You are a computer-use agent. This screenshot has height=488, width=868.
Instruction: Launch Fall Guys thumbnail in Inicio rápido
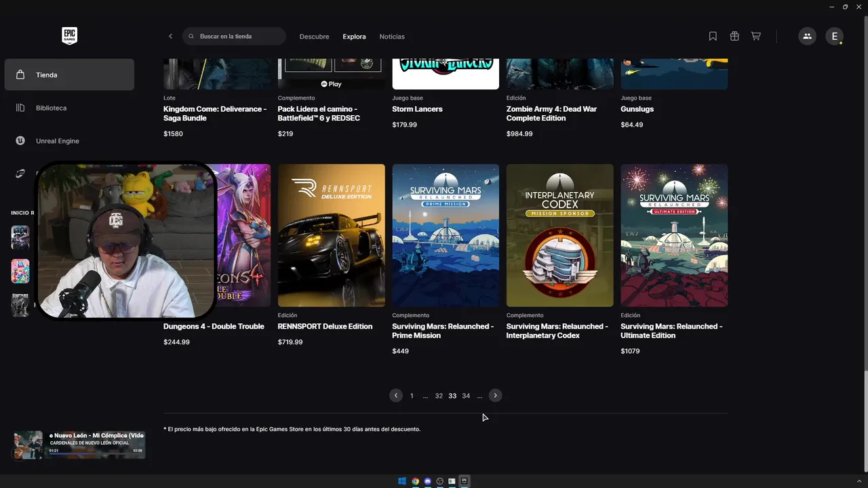[20, 271]
